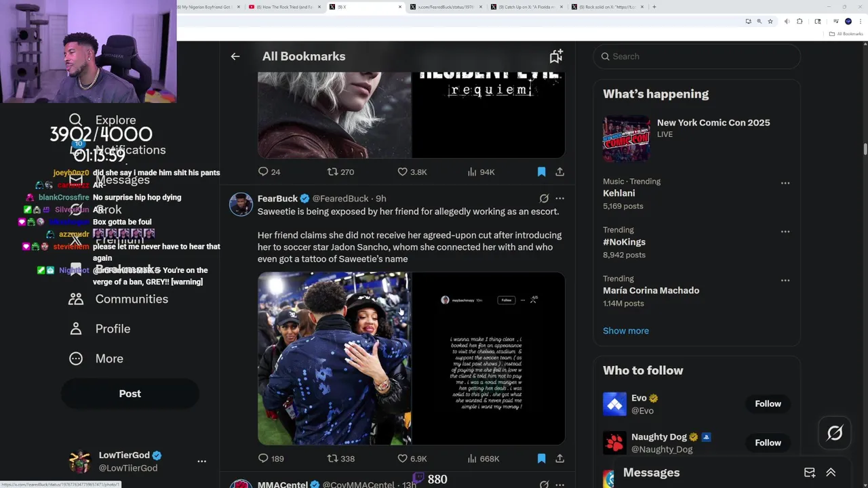
Task: Go back using the All Bookmarks arrow
Action: (235, 56)
